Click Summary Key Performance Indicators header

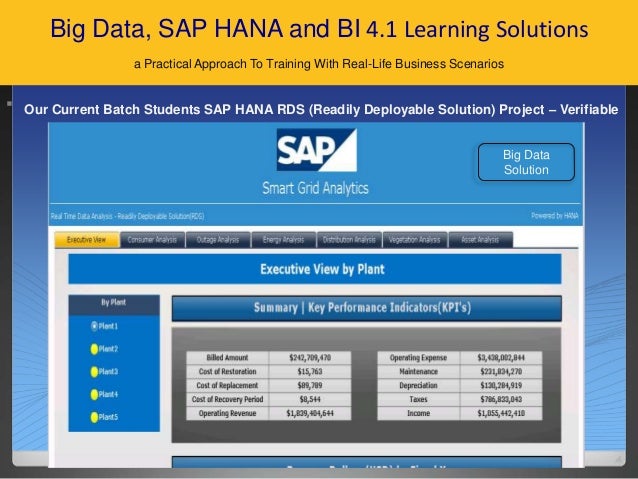(x=367, y=308)
